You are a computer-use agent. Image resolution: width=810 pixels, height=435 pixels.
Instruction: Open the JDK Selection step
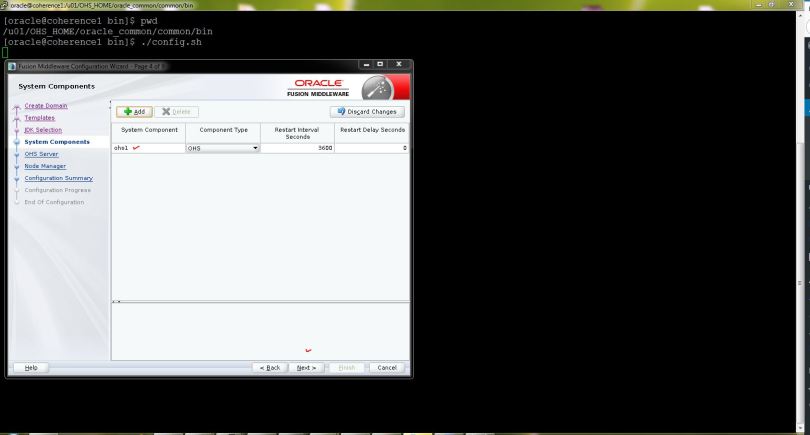coord(43,130)
